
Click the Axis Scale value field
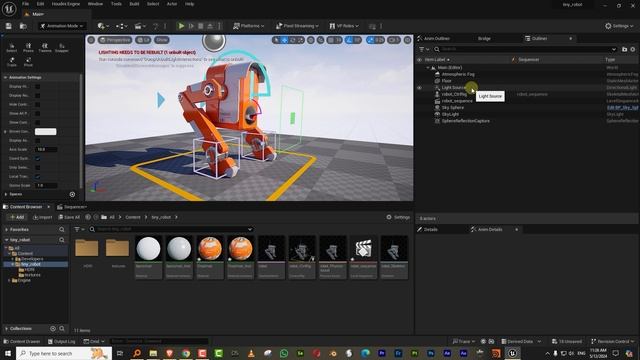(x=47, y=149)
